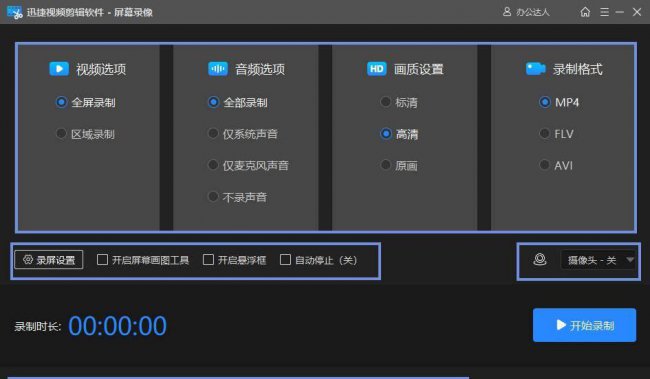This screenshot has width=650, height=379.
Task: Set quality to 标清
Action: click(x=386, y=102)
